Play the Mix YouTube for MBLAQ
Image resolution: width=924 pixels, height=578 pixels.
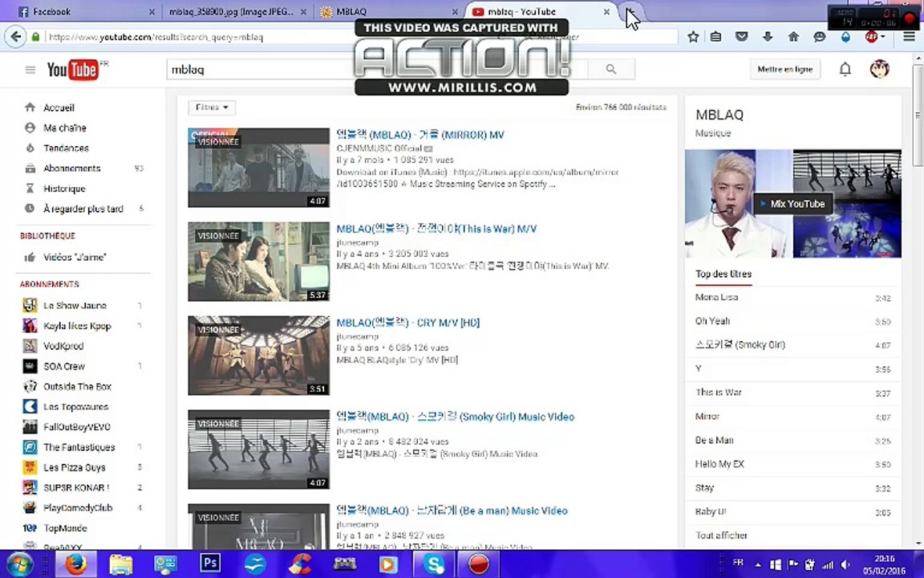[x=792, y=203]
